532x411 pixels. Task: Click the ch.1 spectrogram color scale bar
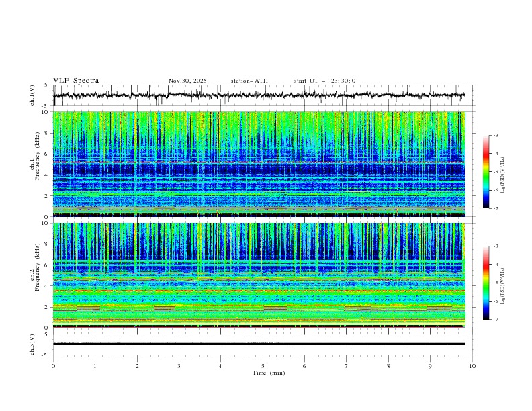pyautogui.click(x=486, y=172)
